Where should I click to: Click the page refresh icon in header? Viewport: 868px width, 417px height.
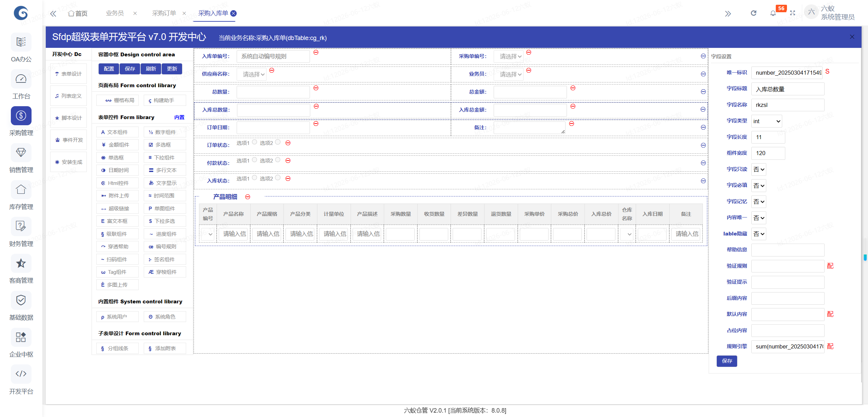(753, 13)
